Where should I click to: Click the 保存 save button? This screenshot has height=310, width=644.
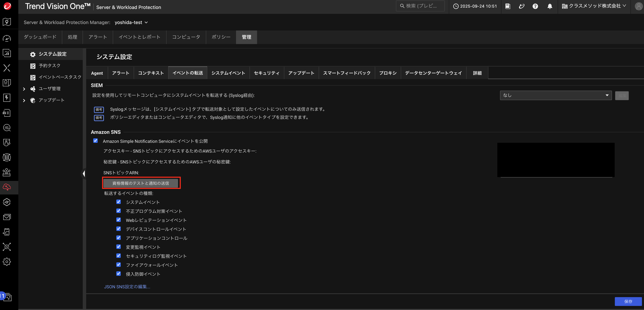click(628, 302)
